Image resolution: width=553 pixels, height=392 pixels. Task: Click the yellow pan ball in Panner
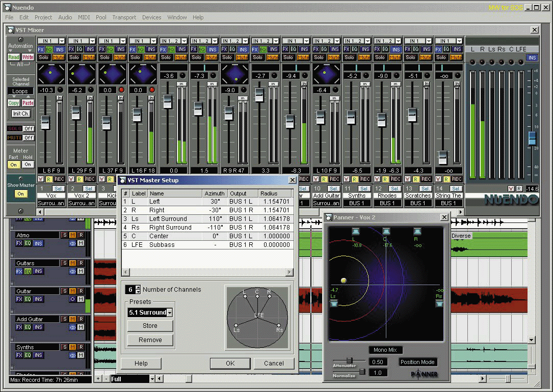coord(344,281)
